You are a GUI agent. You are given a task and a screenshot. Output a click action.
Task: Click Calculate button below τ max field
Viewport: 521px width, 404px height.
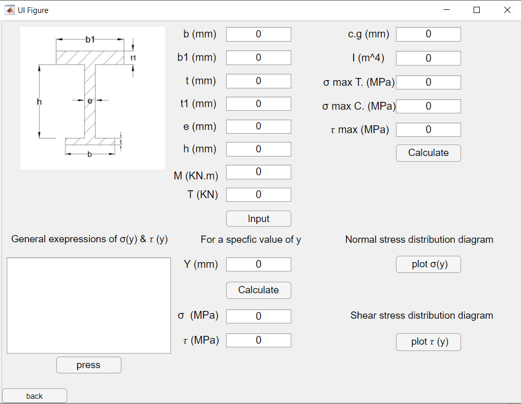pyautogui.click(x=428, y=153)
